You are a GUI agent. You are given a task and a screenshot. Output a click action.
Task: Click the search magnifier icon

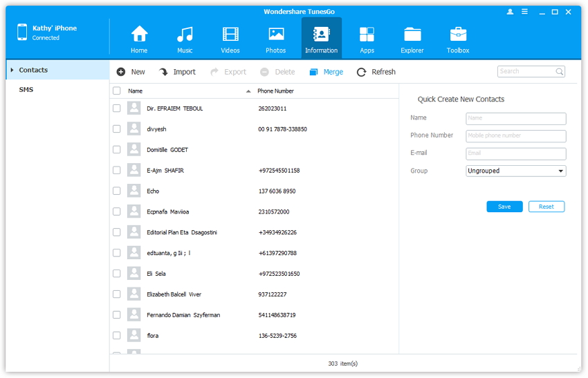point(559,72)
